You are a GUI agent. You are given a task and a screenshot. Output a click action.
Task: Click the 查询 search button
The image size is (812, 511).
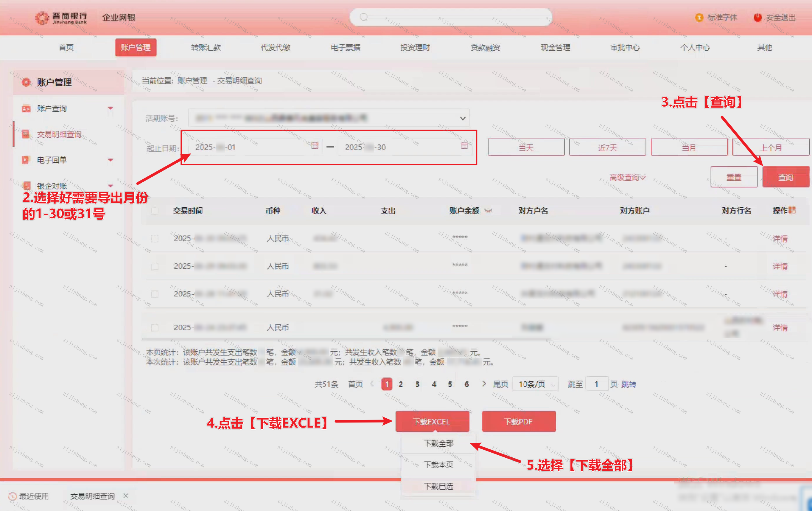[786, 177]
